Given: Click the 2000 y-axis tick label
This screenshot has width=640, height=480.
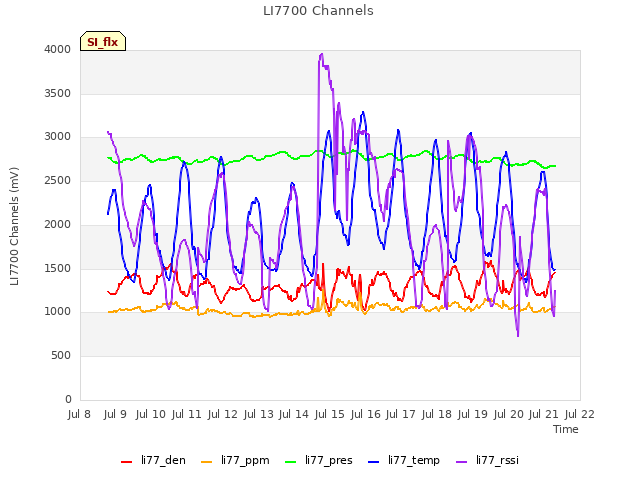Looking at the screenshot, I should [58, 224].
